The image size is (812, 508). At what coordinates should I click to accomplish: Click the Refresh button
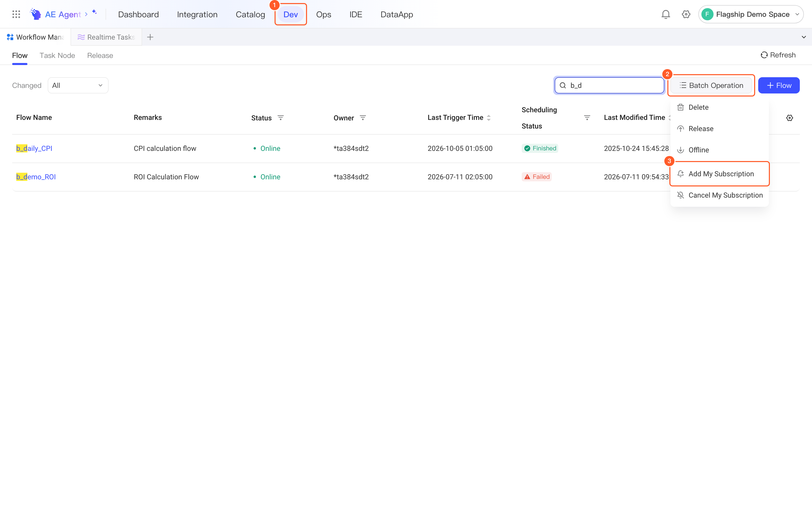[x=778, y=55]
